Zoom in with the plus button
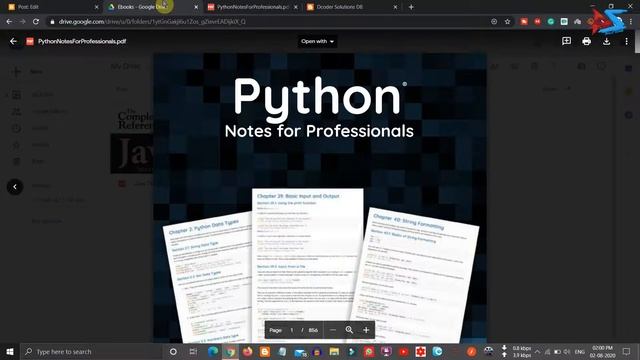The width and height of the screenshot is (640, 360). click(x=366, y=330)
